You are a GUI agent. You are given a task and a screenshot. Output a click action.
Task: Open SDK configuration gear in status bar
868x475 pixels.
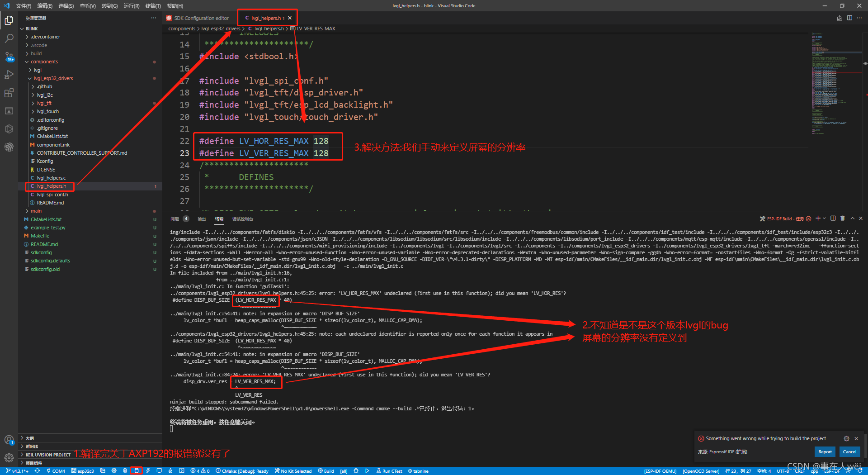pos(114,471)
